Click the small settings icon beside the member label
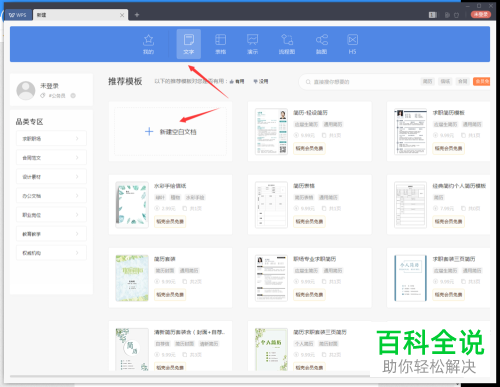 pos(73,96)
